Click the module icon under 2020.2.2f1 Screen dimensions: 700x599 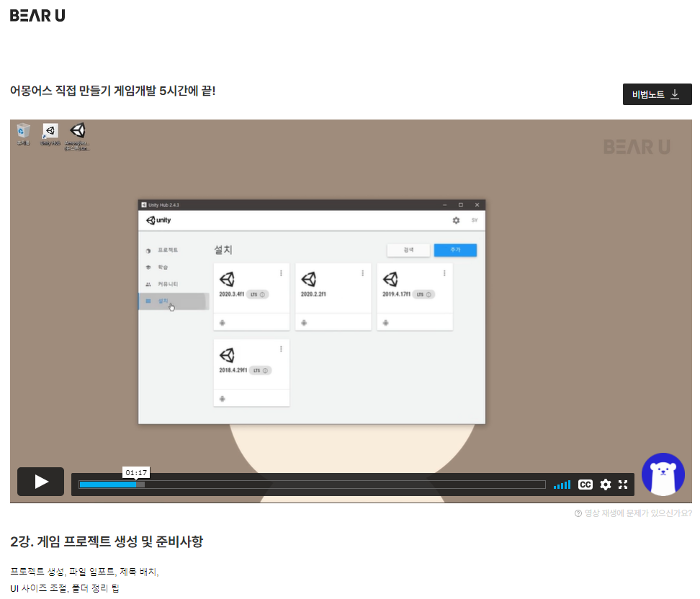304,323
